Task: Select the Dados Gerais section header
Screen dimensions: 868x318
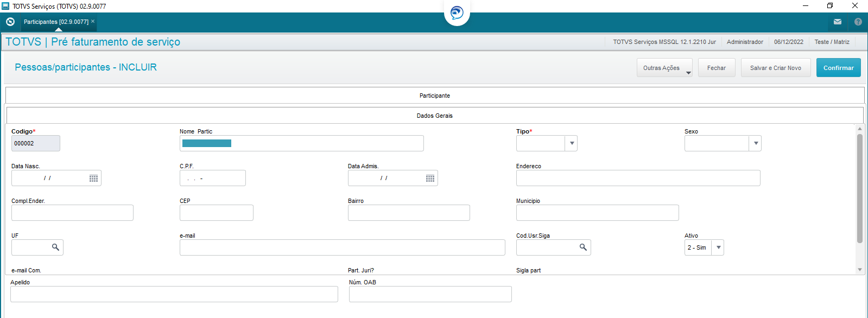Action: coord(435,116)
